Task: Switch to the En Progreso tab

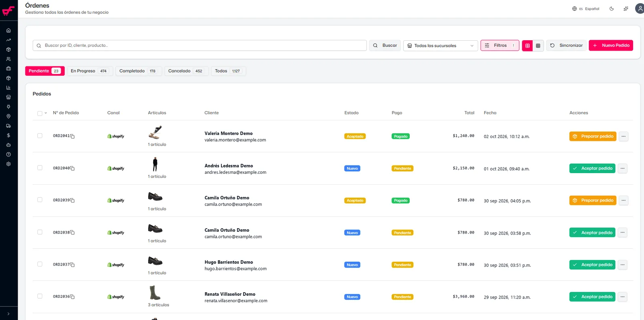Action: coord(90,71)
